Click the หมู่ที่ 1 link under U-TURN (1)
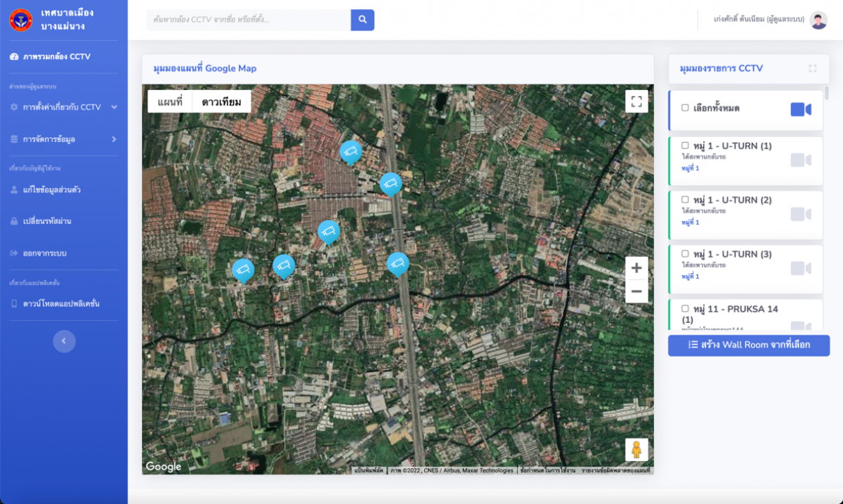Image resolution: width=843 pixels, height=504 pixels. (691, 168)
